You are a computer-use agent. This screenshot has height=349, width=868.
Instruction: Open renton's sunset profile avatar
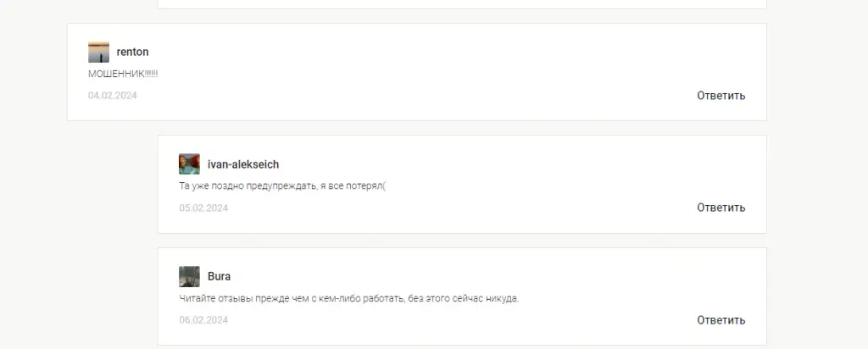[98, 52]
